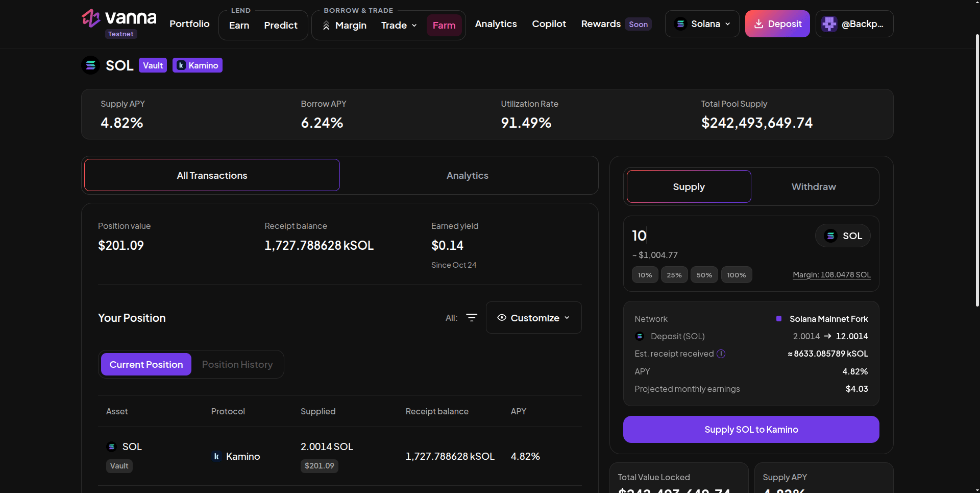Click Supply SOL to Kamino button
The height and width of the screenshot is (493, 980).
[x=751, y=430]
